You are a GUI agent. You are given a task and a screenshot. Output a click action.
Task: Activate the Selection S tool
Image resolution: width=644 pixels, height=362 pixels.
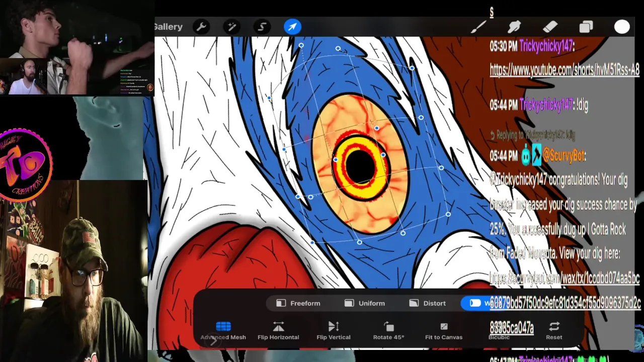[x=262, y=27]
